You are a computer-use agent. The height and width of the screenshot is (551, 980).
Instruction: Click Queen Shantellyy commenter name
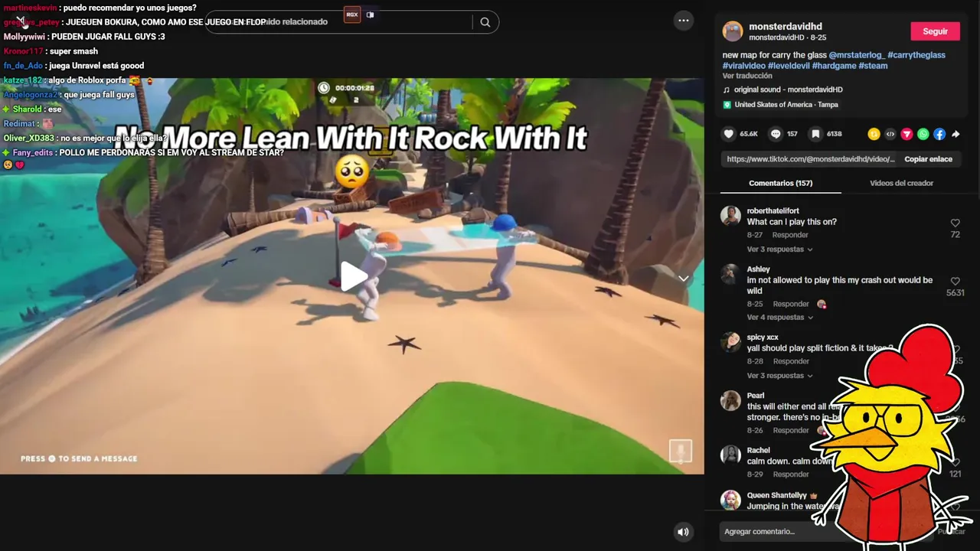[x=777, y=495]
